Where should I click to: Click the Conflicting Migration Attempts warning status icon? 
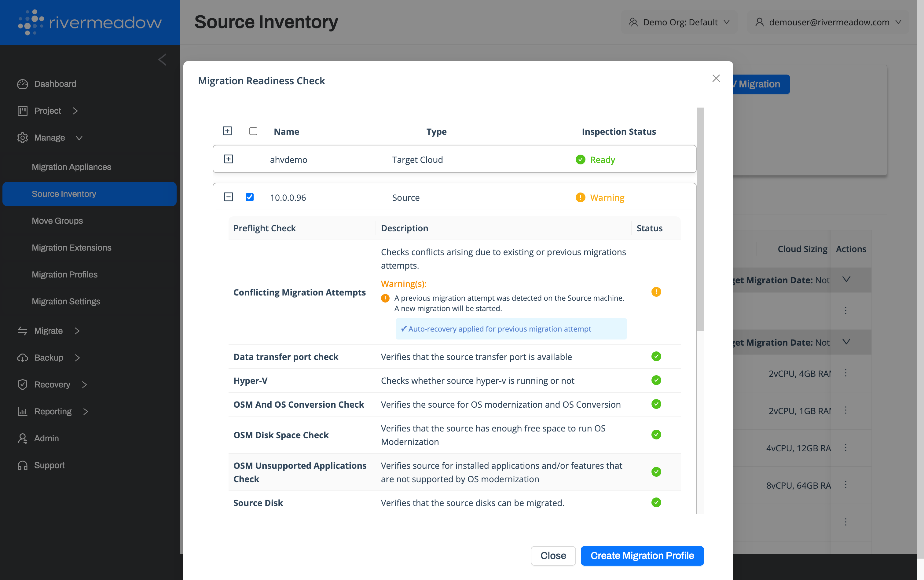click(x=656, y=292)
